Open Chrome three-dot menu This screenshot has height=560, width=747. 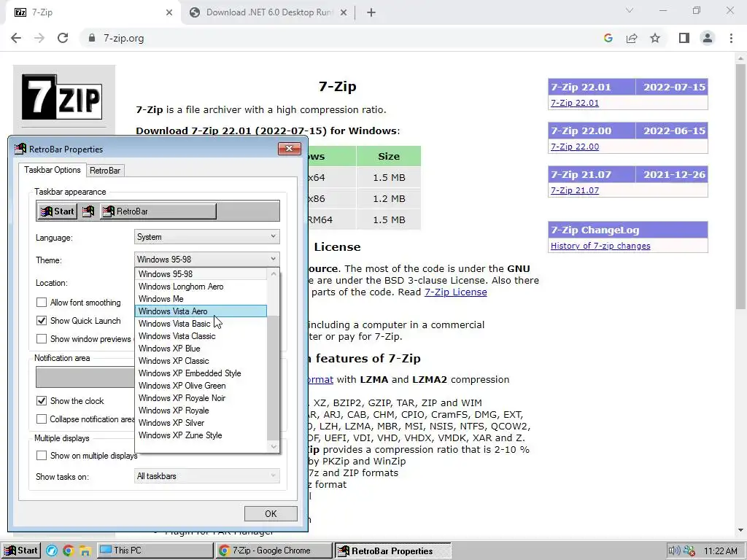coord(731,38)
